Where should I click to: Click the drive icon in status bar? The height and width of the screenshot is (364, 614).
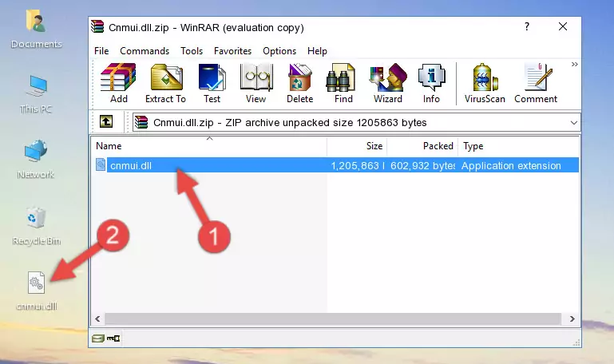pos(98,338)
